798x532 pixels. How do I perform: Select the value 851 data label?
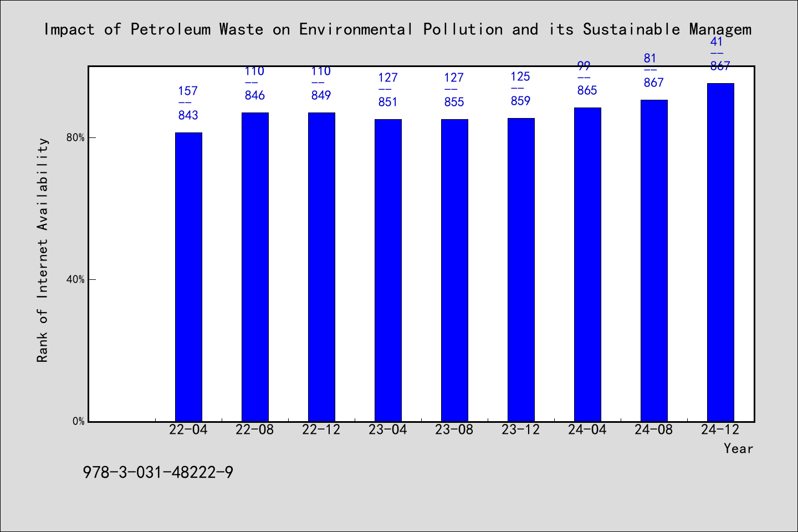coord(387,102)
